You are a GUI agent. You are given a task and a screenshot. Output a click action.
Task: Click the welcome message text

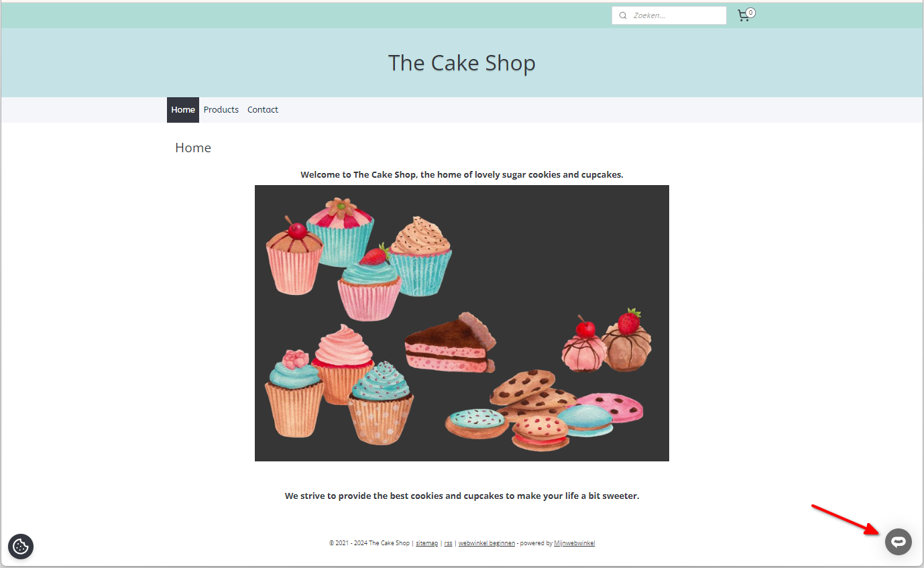pyautogui.click(x=462, y=174)
